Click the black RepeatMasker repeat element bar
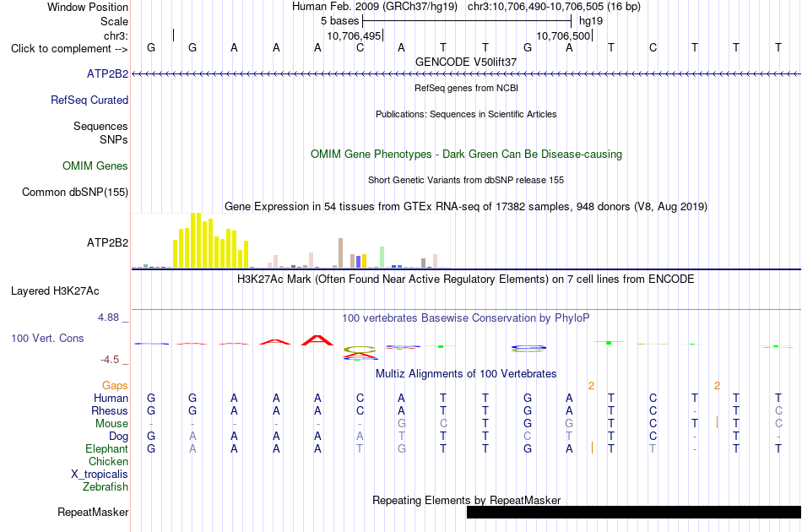The image size is (802, 532). pos(634,512)
